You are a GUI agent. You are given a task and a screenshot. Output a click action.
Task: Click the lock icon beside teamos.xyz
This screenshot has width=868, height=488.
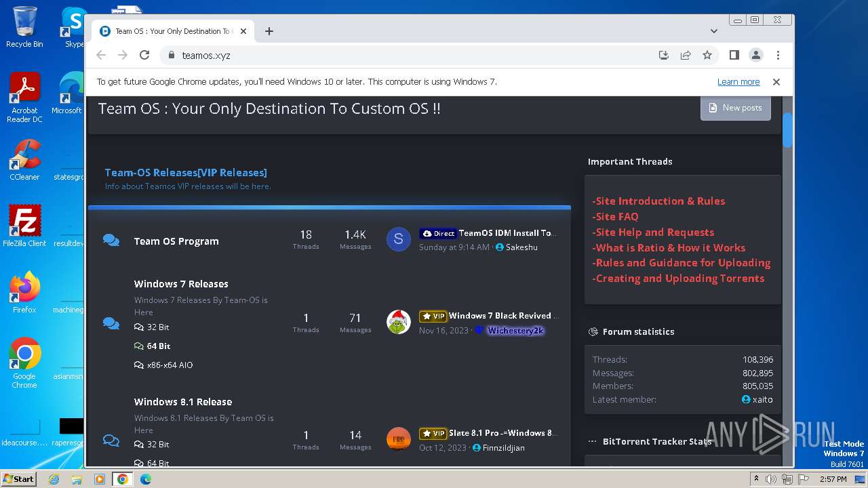click(171, 56)
